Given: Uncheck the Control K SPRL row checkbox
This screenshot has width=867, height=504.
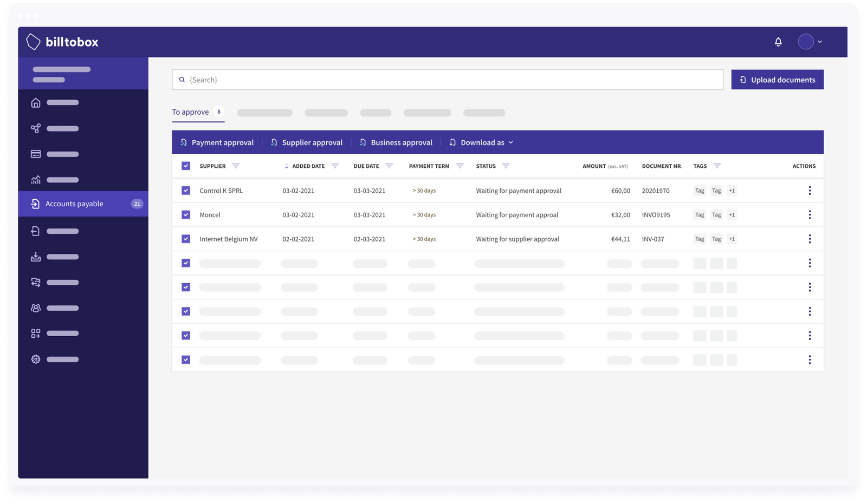Looking at the screenshot, I should tap(186, 191).
